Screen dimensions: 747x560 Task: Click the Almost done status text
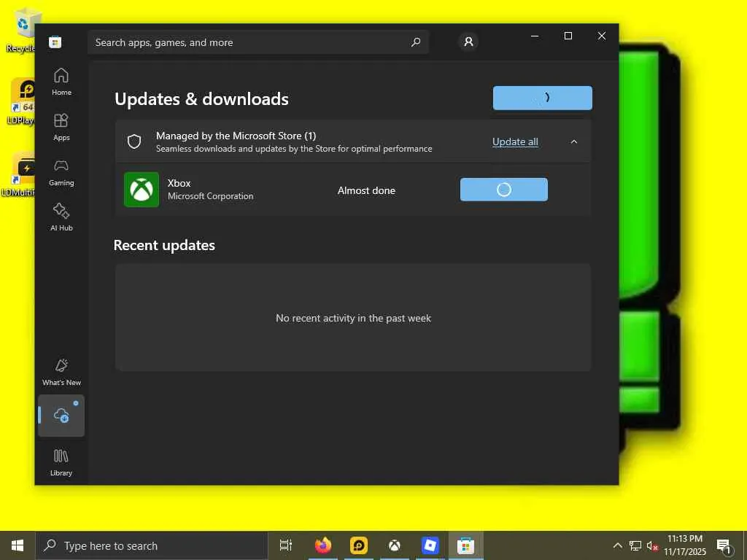tap(366, 190)
